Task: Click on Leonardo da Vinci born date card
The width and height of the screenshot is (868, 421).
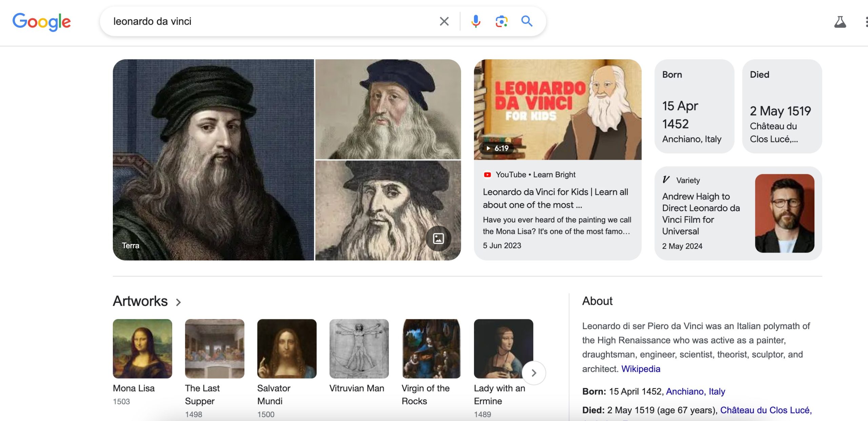Action: point(694,106)
